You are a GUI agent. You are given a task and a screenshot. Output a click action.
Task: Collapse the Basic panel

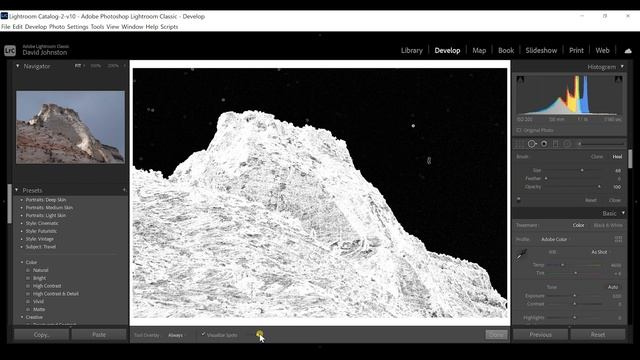tap(623, 213)
